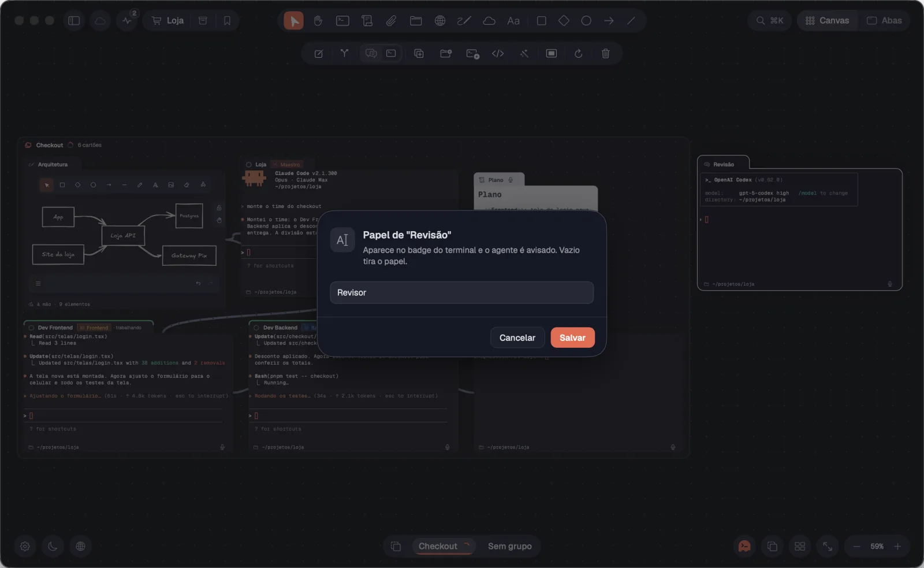The height and width of the screenshot is (568, 924).
Task: Select the pointer arrow tool
Action: [294, 21]
